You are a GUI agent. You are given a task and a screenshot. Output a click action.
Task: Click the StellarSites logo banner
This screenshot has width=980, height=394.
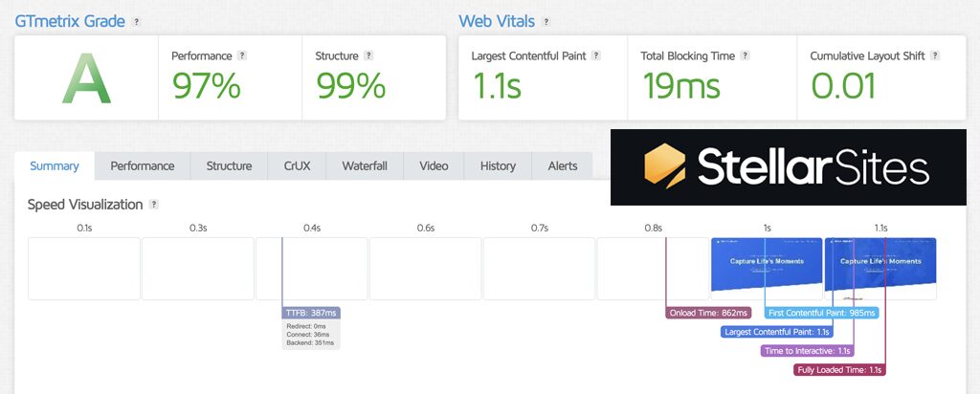pos(789,167)
